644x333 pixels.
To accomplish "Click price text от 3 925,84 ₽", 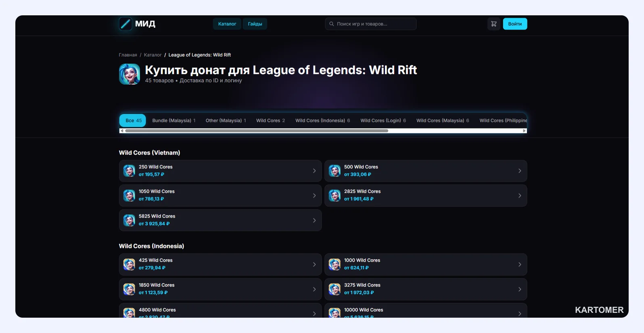I will pyautogui.click(x=154, y=224).
